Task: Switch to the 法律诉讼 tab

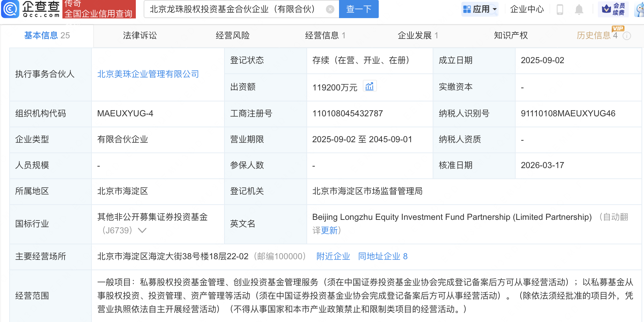Action: (139, 35)
